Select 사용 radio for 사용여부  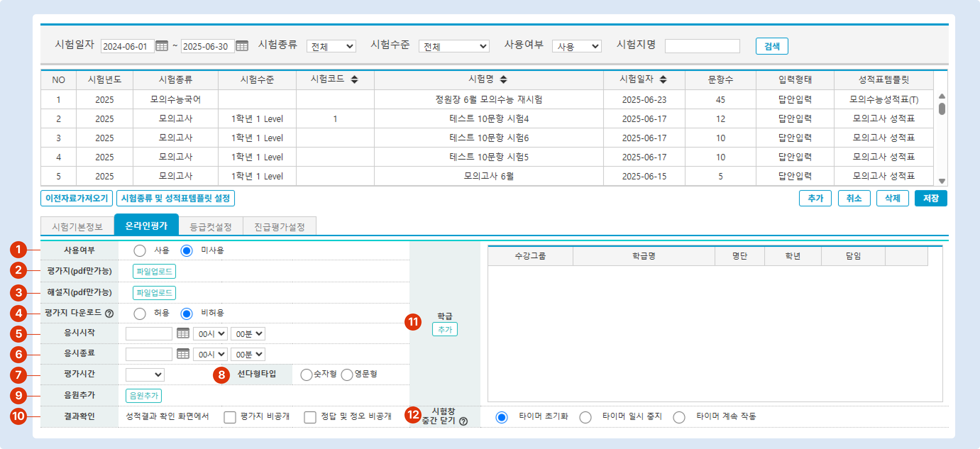pos(139,250)
